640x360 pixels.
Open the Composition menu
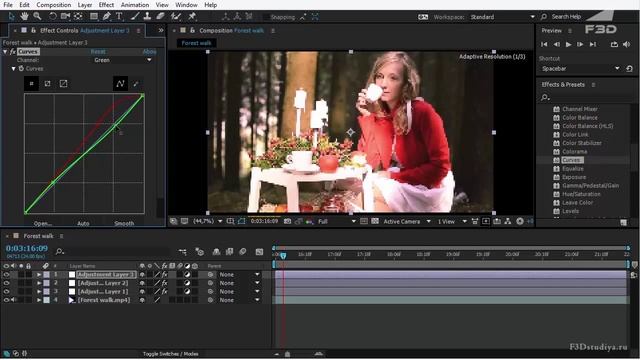click(53, 5)
